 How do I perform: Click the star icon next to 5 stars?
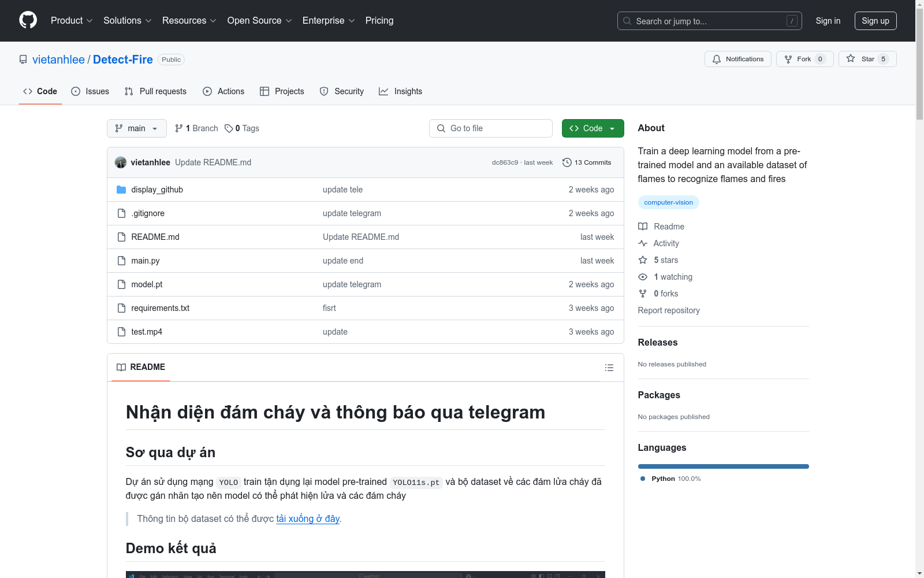tap(643, 260)
